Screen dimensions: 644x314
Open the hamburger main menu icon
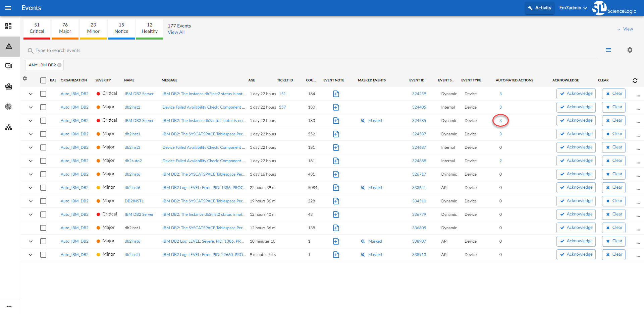(8, 8)
